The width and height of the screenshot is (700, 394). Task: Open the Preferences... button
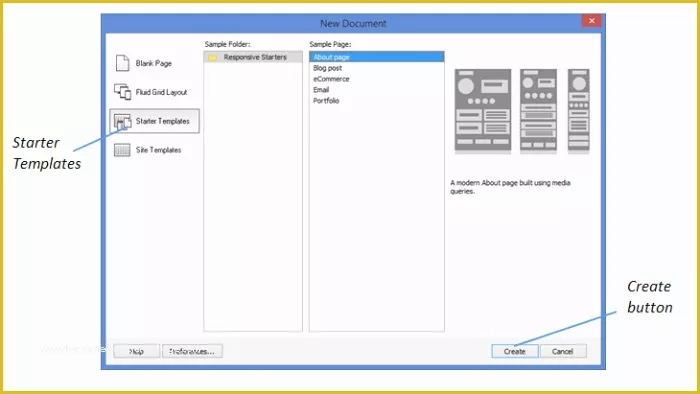point(192,351)
